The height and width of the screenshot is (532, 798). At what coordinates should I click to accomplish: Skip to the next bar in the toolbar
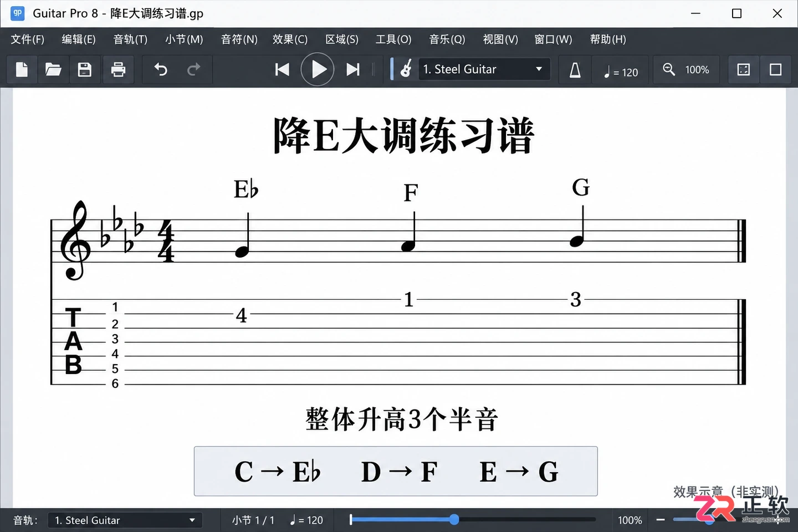353,69
